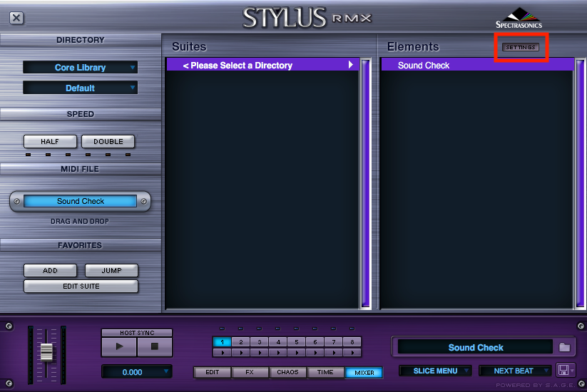
Task: Open the Default sub-directory dropdown
Action: [80, 88]
